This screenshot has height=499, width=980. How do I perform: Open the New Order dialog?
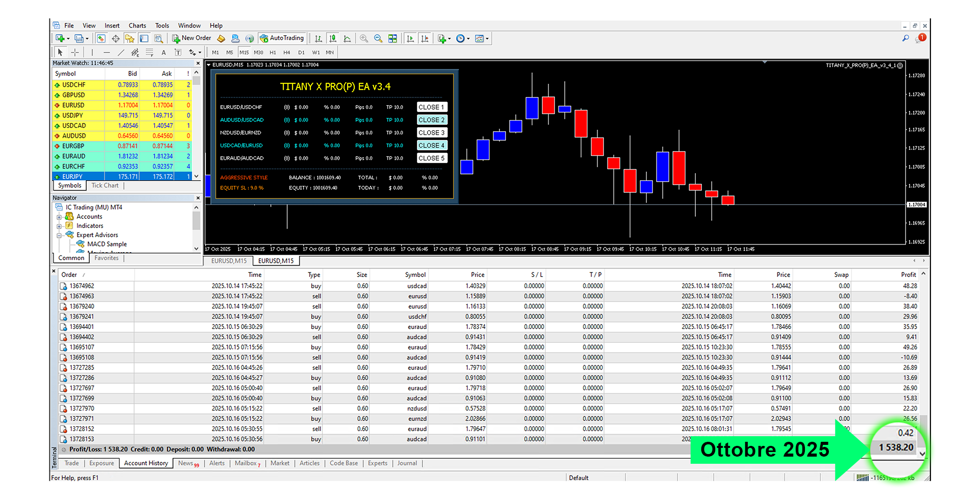point(191,38)
